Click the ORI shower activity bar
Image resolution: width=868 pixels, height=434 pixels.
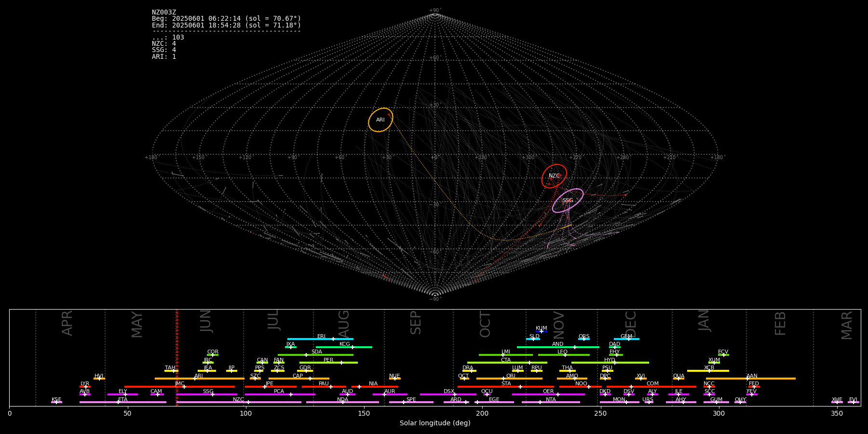[x=509, y=379]
